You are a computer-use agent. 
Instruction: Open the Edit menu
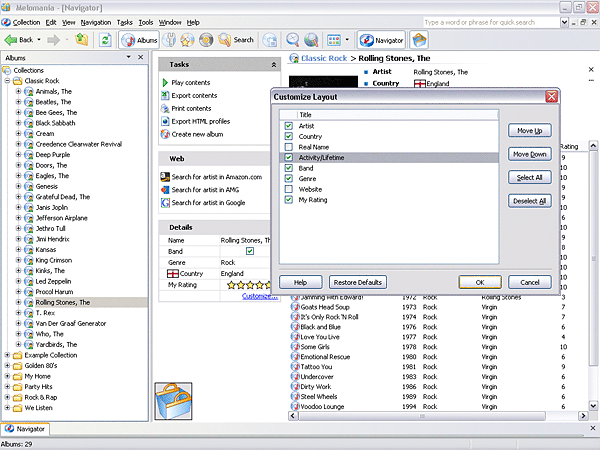coord(51,22)
